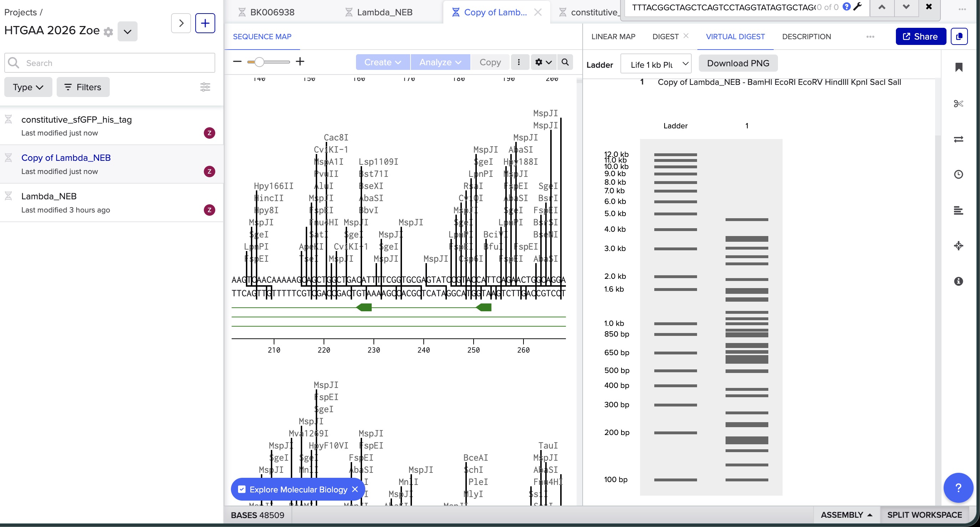Open the project settings gear icon
The image size is (980, 527).
pyautogui.click(x=108, y=32)
